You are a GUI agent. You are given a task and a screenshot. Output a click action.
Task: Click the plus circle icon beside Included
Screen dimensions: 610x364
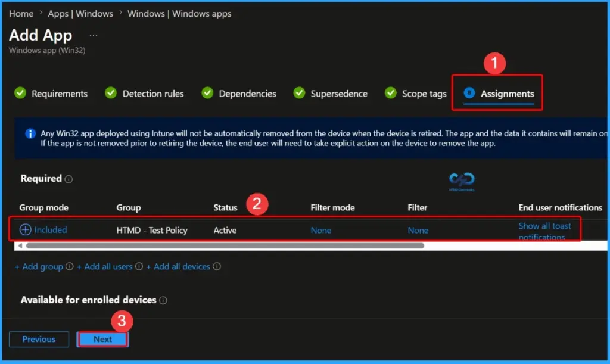25,230
